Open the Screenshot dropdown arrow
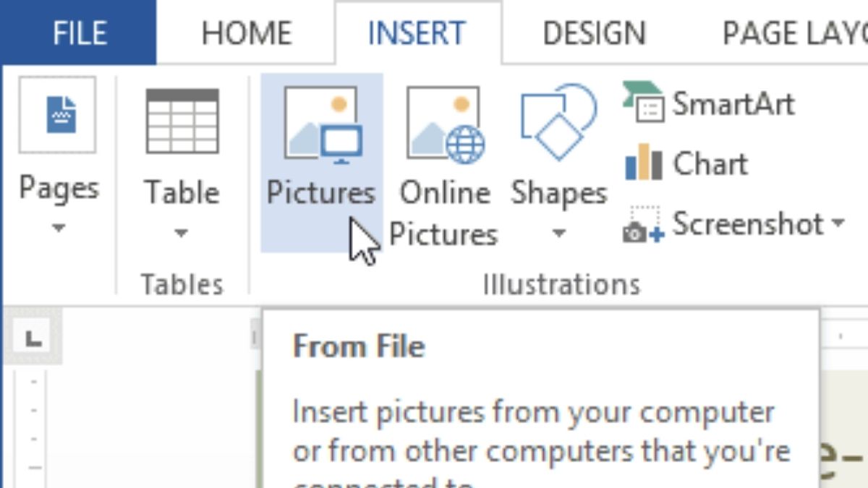The image size is (868, 488). point(838,224)
